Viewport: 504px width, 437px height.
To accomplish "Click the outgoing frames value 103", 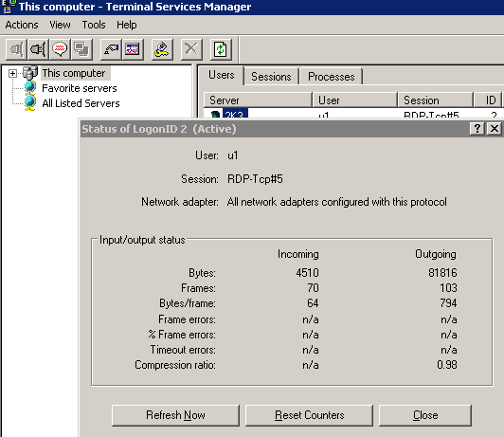I will 448,288.
